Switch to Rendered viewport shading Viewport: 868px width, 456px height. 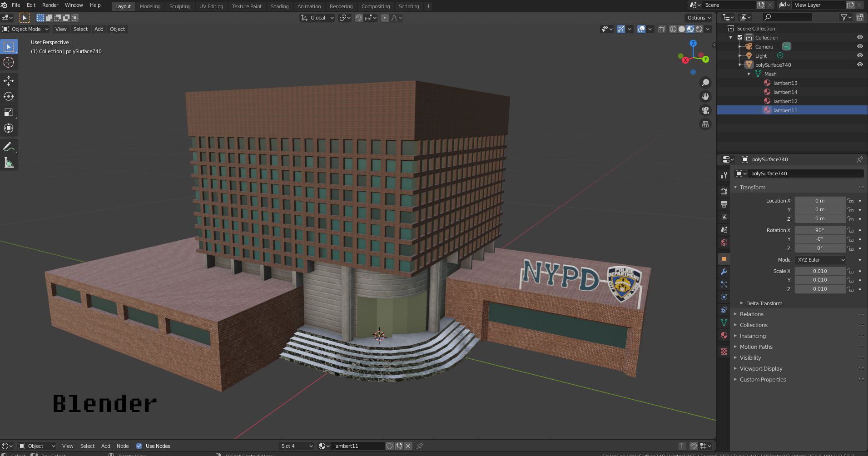[x=699, y=29]
